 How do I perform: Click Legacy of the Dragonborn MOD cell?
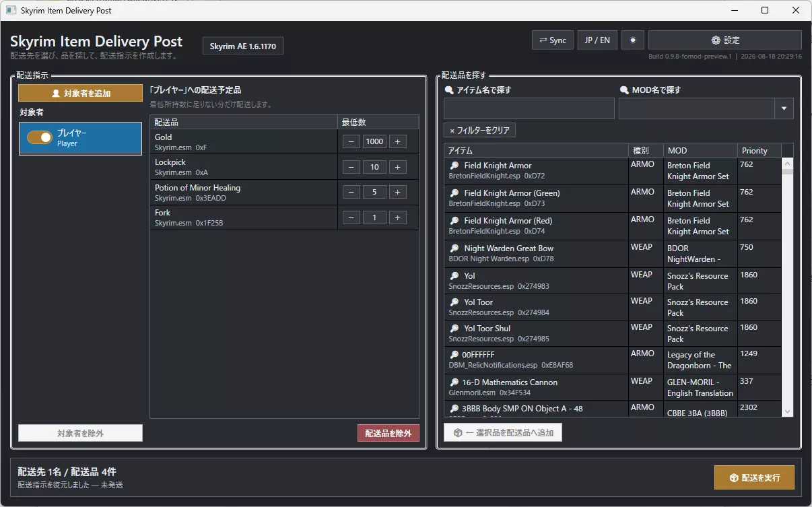(700, 360)
